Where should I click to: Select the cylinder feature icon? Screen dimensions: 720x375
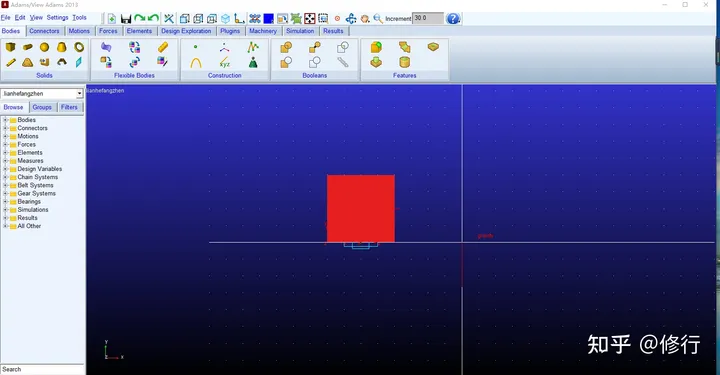404,62
